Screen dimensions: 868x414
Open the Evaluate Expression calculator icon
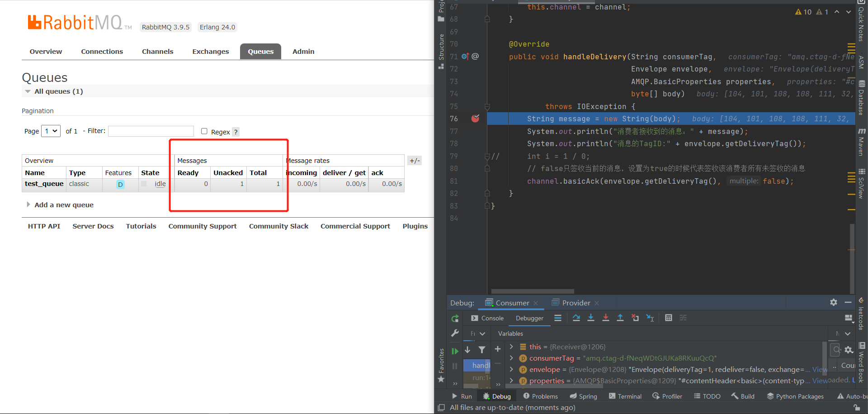click(669, 318)
